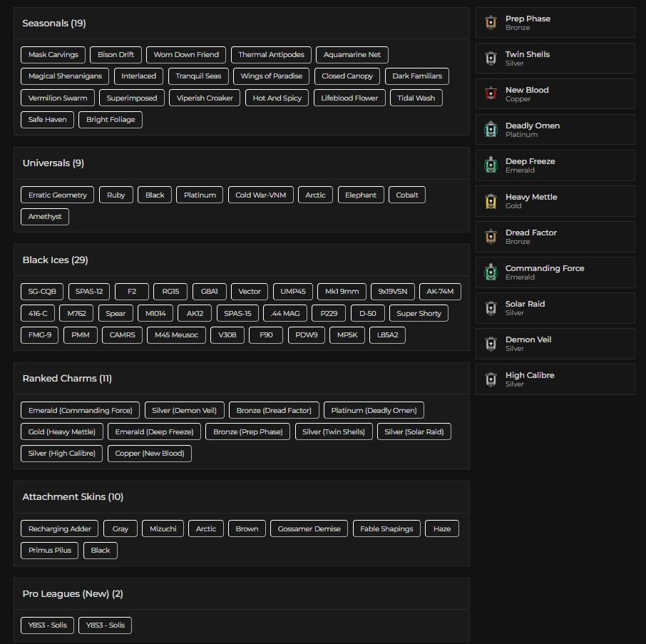Choose the AK-74M Black Ice tag
The image size is (646, 644).
click(440, 291)
